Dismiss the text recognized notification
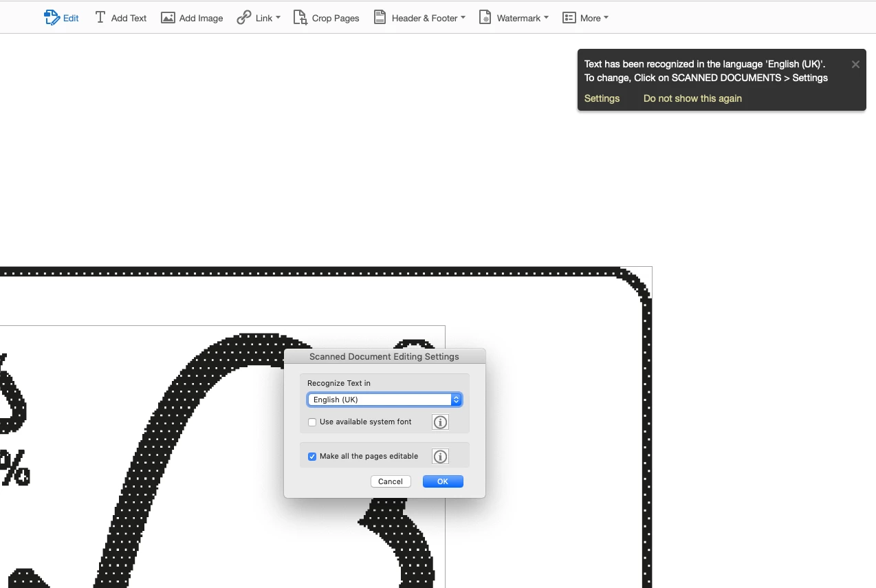This screenshot has height=588, width=876. coord(855,65)
